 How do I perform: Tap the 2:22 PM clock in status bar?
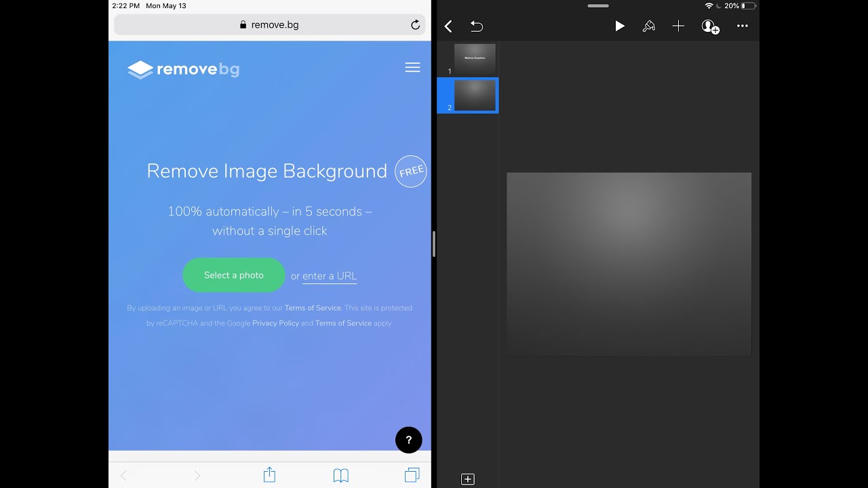(126, 5)
